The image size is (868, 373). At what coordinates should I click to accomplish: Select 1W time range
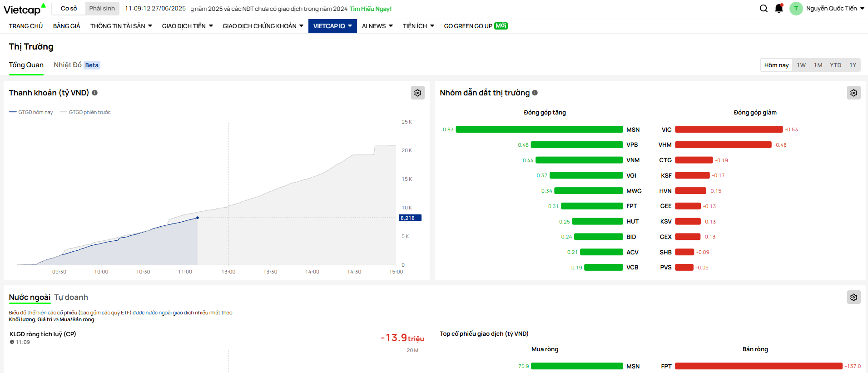(801, 65)
